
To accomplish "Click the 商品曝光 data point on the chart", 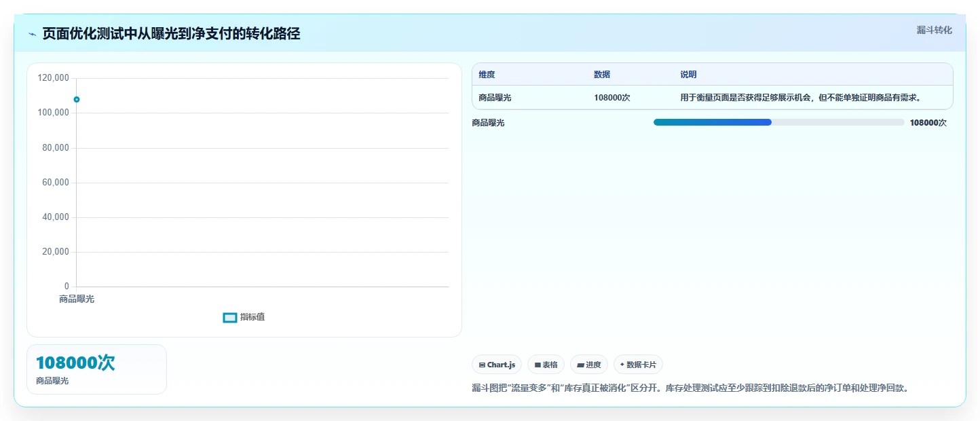I will click(x=77, y=100).
